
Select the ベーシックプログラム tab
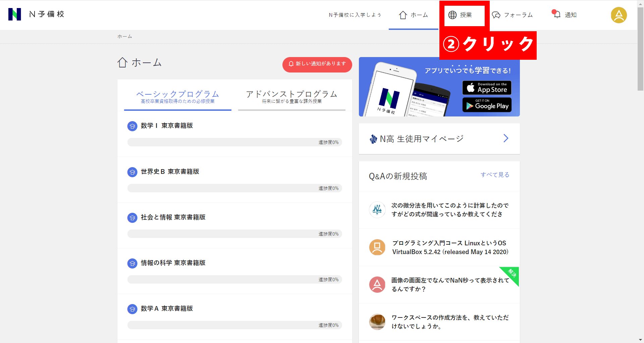point(178,97)
